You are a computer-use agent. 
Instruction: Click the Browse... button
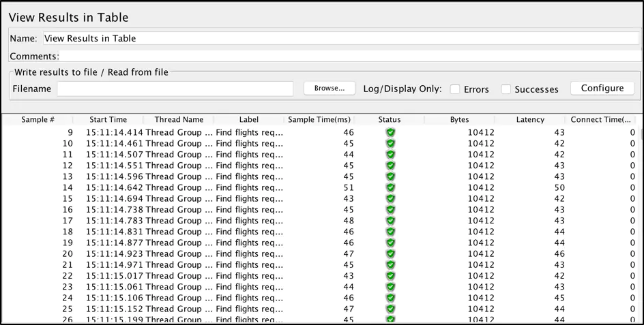[x=330, y=88]
